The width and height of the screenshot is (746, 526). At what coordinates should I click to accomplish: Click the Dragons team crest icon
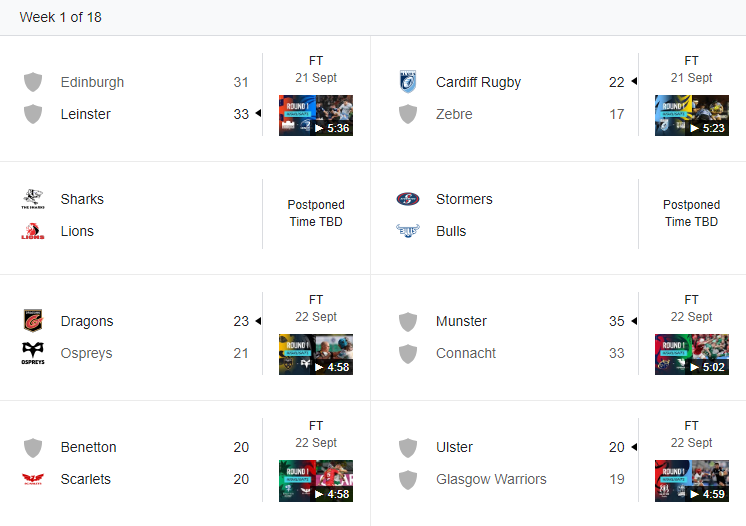coord(33,321)
